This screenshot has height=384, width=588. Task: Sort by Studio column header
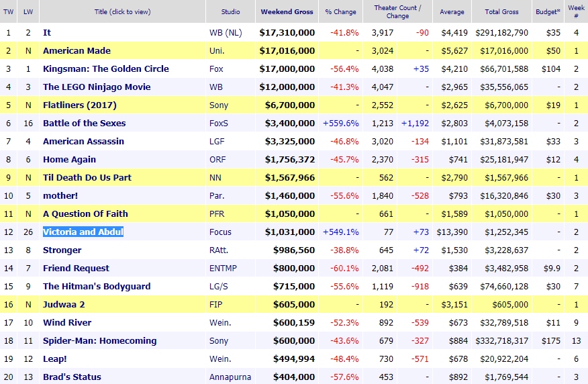pyautogui.click(x=230, y=11)
